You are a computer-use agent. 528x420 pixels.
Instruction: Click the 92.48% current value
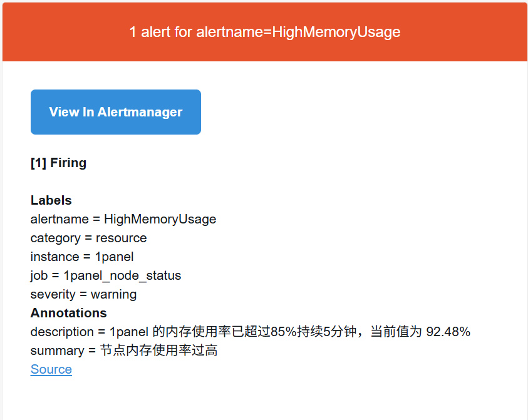click(x=448, y=332)
